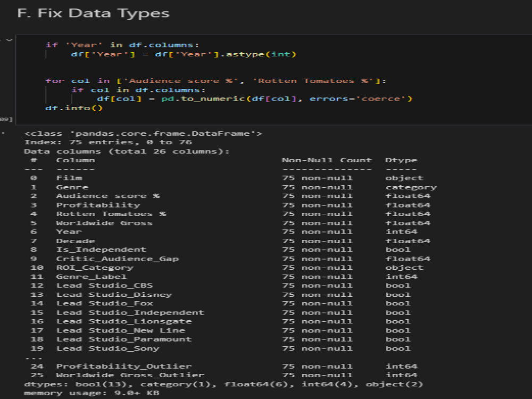532x399 pixels.
Task: Click the 'if col in df.columns:' line
Action: click(x=138, y=90)
